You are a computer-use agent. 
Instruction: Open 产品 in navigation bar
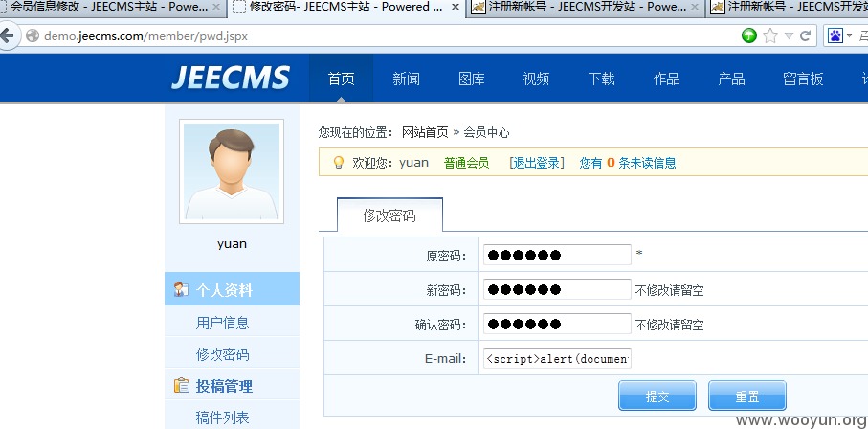pyautogui.click(x=732, y=79)
